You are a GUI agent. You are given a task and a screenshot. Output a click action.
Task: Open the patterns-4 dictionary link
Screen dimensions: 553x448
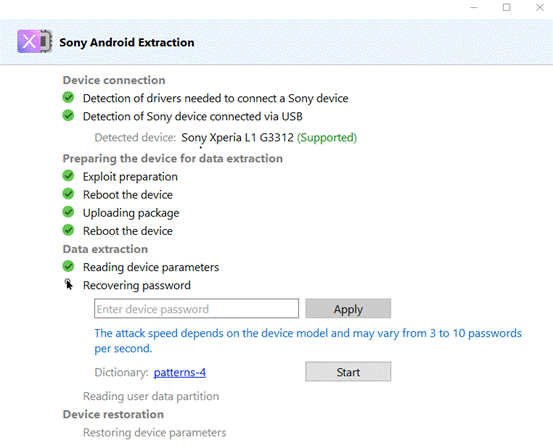(x=180, y=373)
